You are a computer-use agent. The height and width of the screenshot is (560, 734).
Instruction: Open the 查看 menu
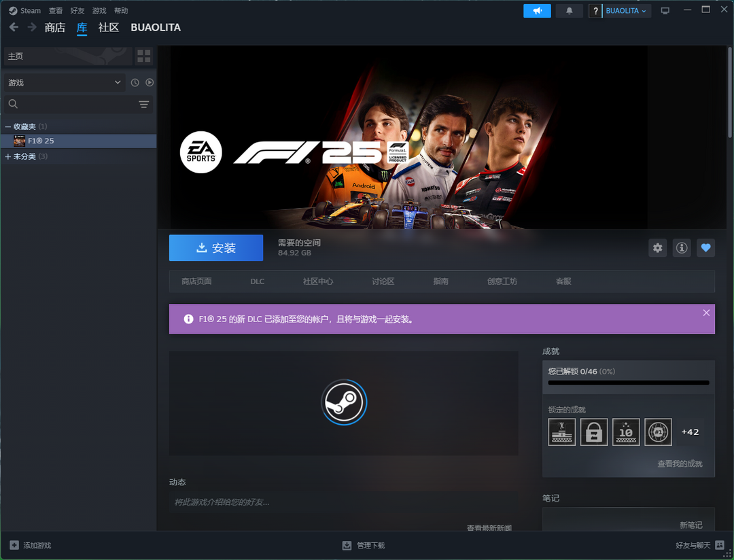point(56,11)
